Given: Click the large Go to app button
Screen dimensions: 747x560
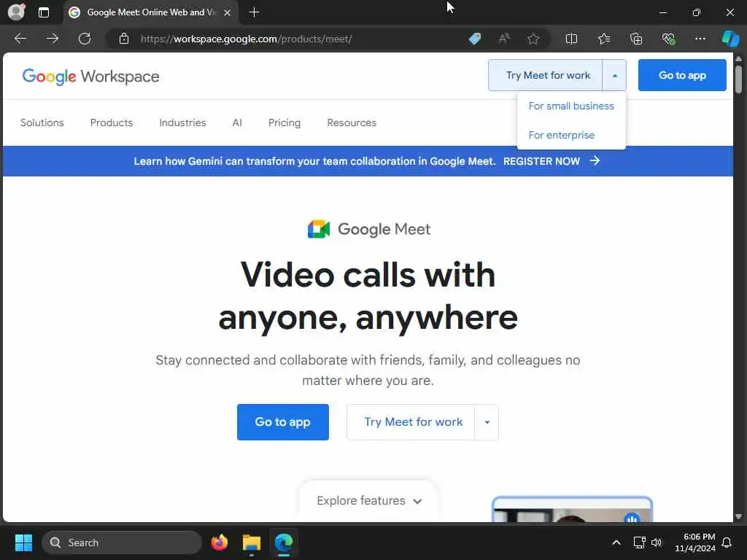Looking at the screenshot, I should tap(283, 422).
